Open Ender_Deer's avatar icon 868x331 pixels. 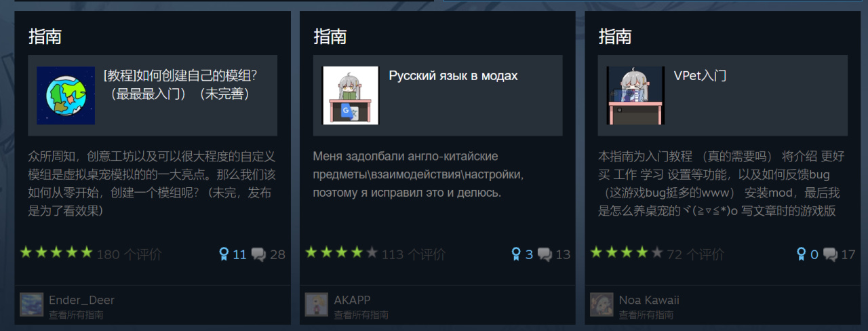32,305
